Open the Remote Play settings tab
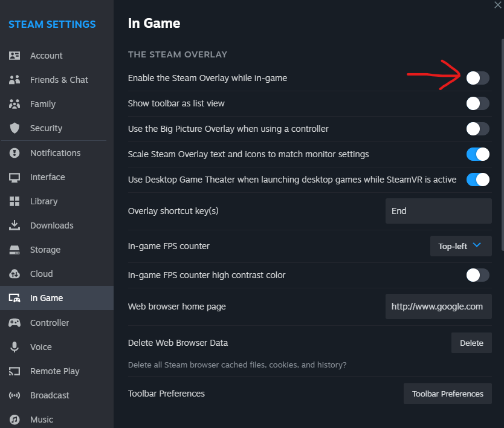 54,371
